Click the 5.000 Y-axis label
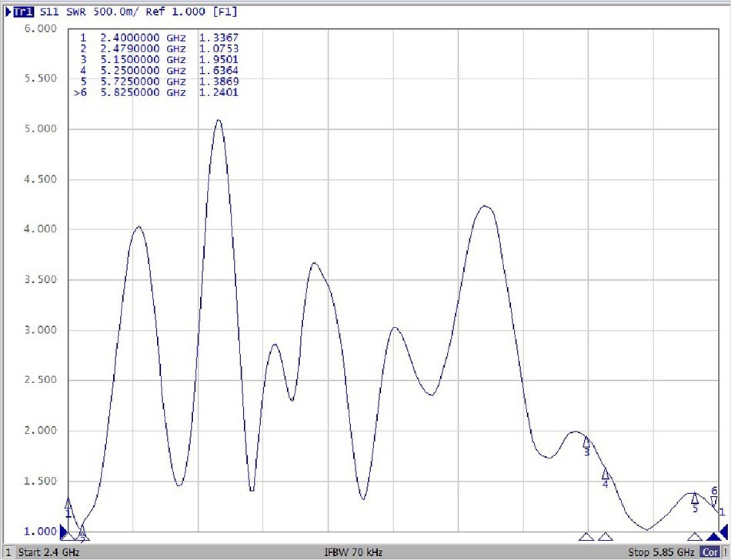This screenshot has width=731, height=560. (x=40, y=128)
